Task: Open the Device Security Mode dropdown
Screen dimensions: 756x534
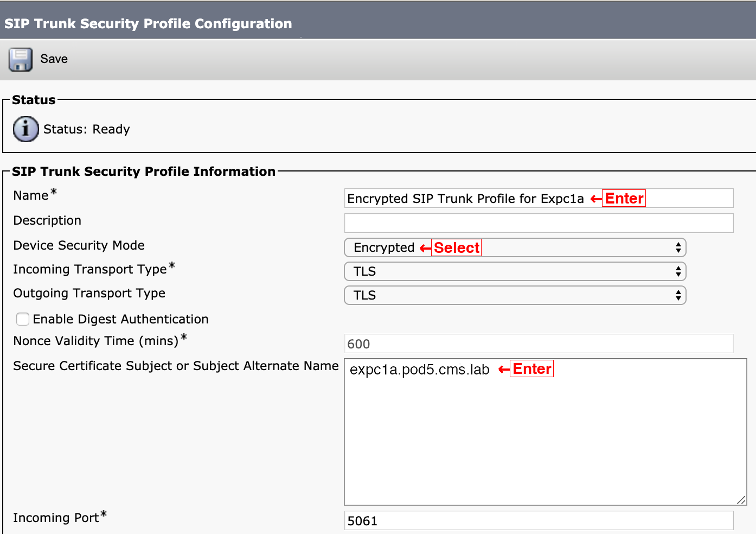Action: click(515, 247)
